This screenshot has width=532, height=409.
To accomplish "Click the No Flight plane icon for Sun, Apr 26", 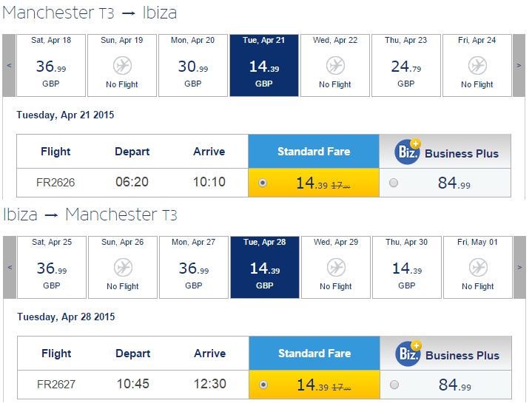I will pos(123,268).
